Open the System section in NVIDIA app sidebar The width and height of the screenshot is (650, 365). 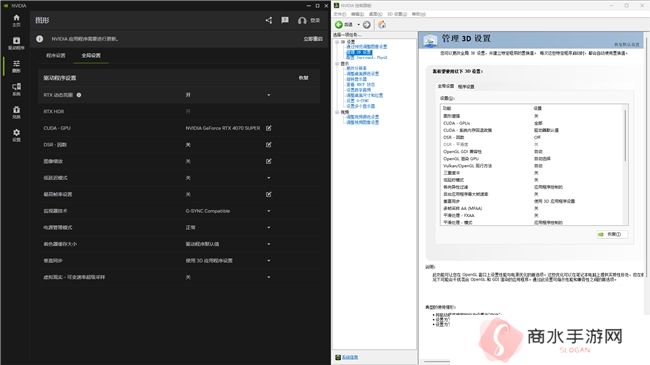(16, 89)
